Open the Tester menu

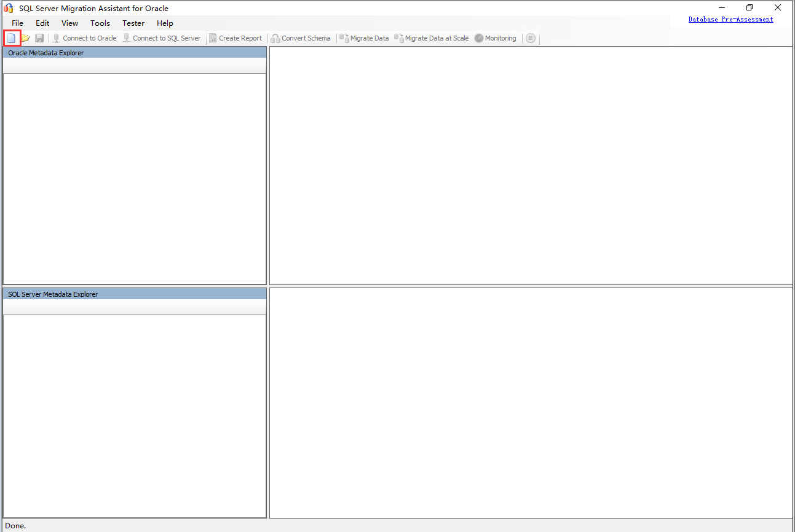click(x=133, y=23)
